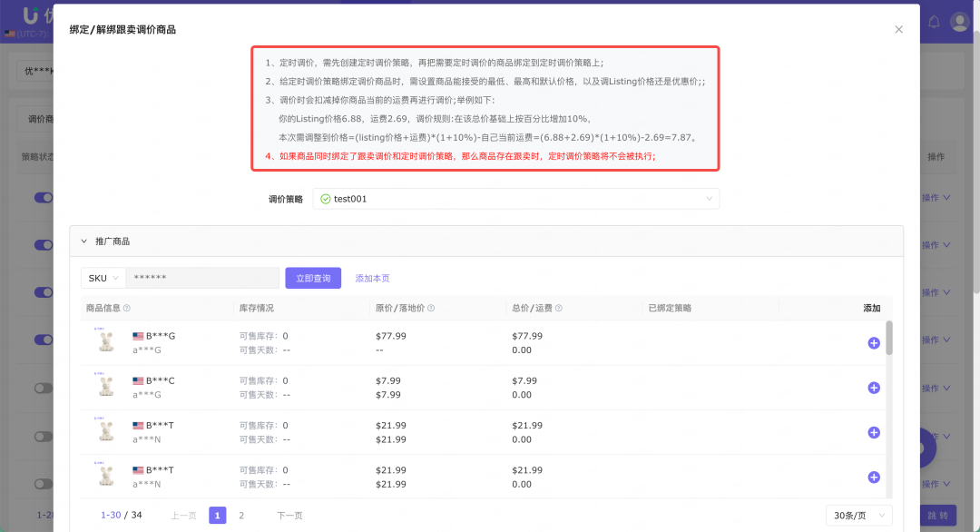Click the user avatar icon
The width and height of the screenshot is (980, 532).
(960, 20)
